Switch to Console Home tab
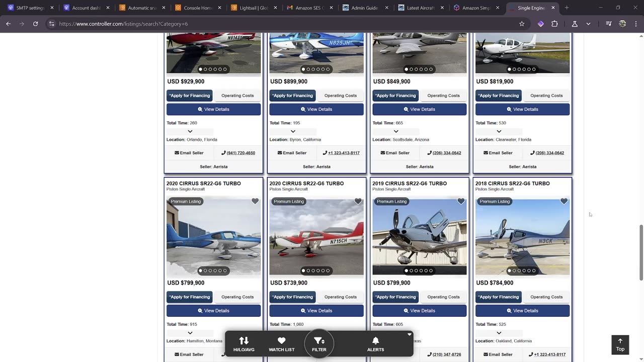This screenshot has height=362, width=644. pyautogui.click(x=198, y=8)
